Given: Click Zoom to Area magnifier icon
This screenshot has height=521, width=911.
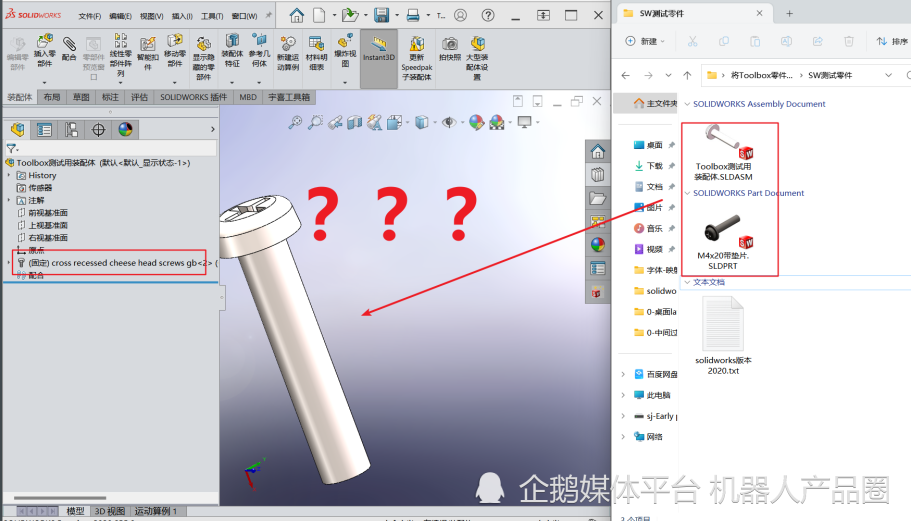Looking at the screenshot, I should click(315, 122).
